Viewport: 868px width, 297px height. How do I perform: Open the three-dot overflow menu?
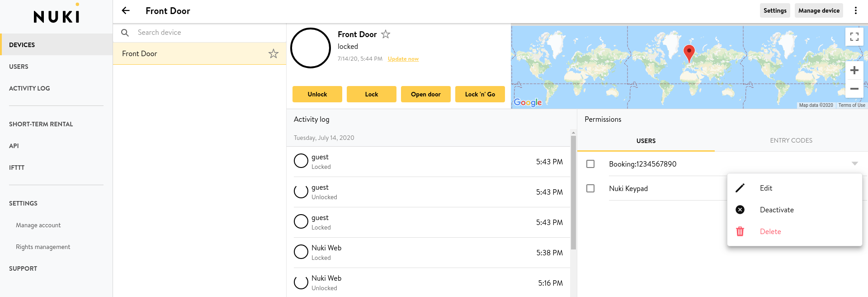click(x=855, y=10)
